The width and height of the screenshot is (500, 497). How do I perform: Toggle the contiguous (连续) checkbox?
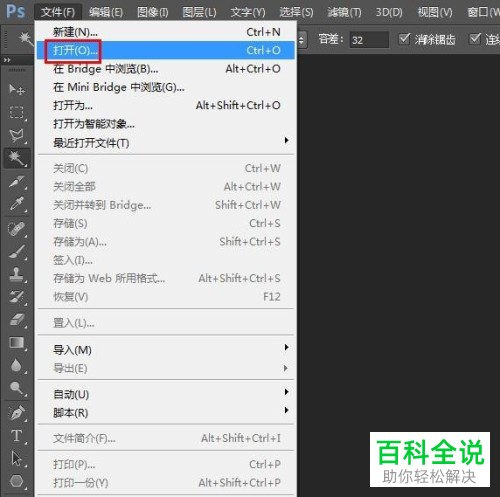[475, 39]
